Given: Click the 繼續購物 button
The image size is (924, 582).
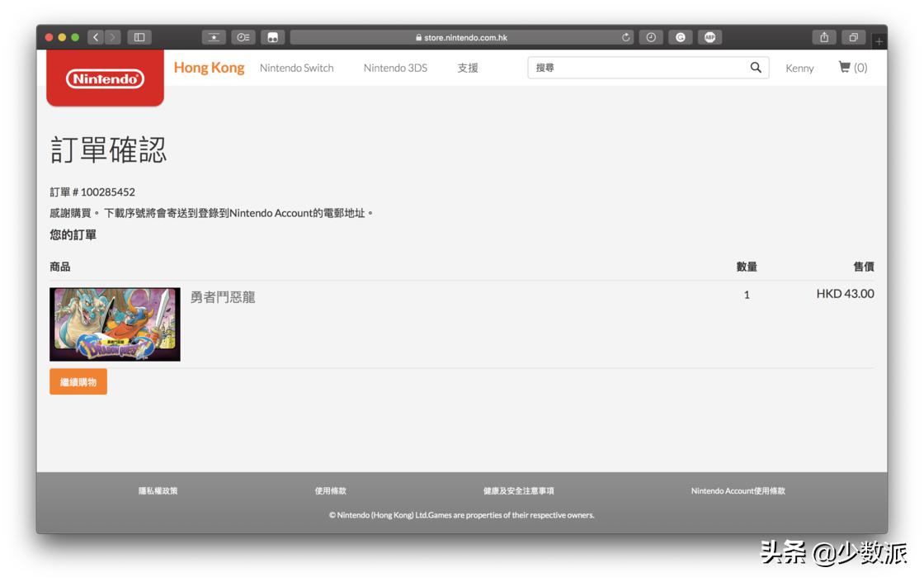Looking at the screenshot, I should [78, 382].
